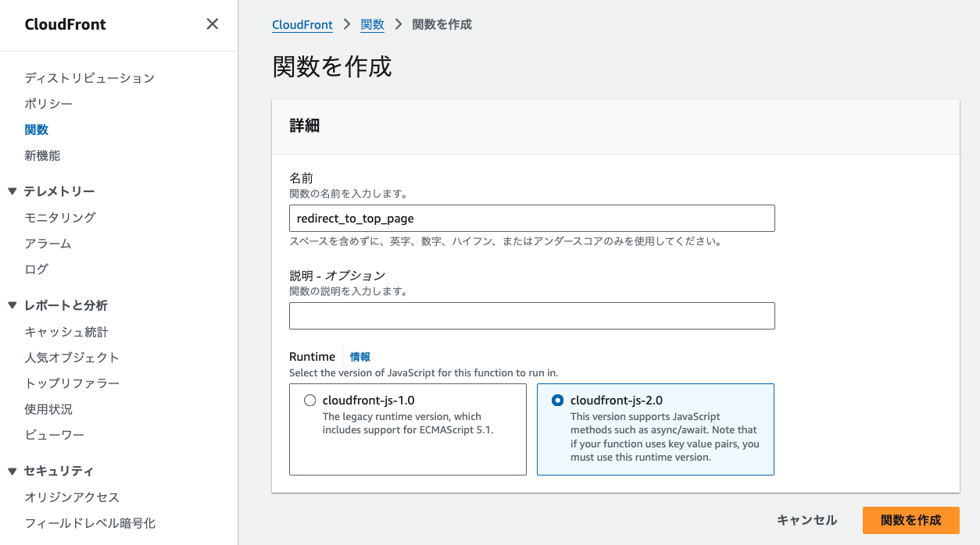
Task: Collapse the テレメトリー section
Action: (x=12, y=191)
